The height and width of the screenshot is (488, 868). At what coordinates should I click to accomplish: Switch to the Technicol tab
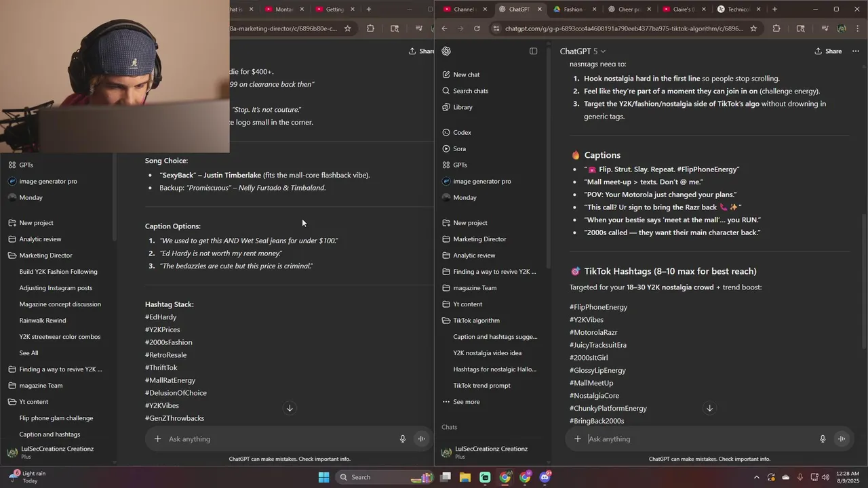coord(738,9)
